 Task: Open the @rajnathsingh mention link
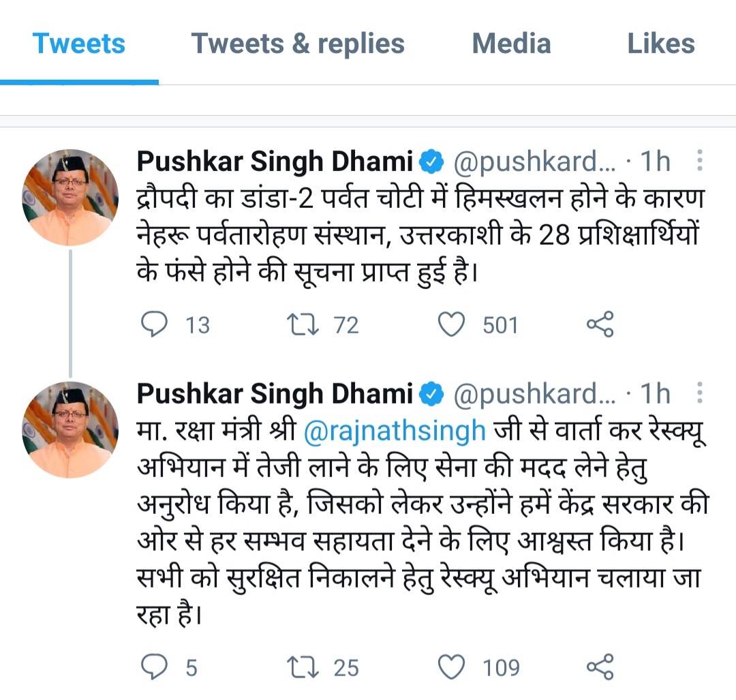(x=395, y=431)
